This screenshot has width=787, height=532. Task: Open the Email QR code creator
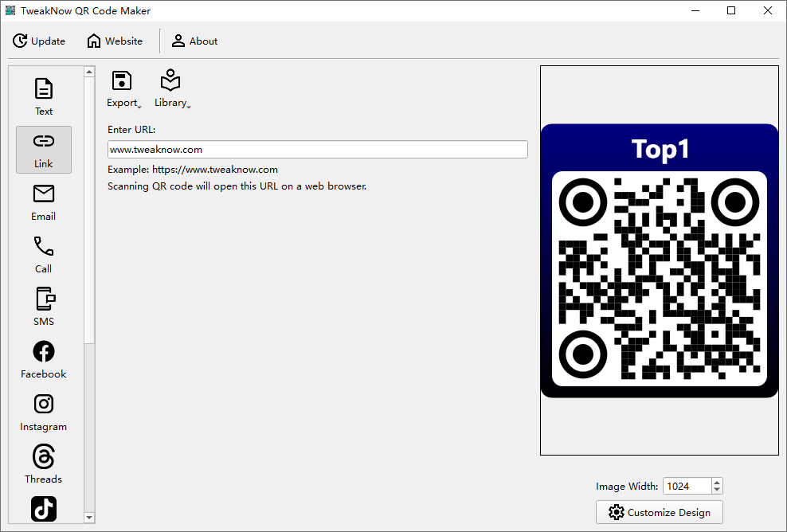(x=43, y=201)
